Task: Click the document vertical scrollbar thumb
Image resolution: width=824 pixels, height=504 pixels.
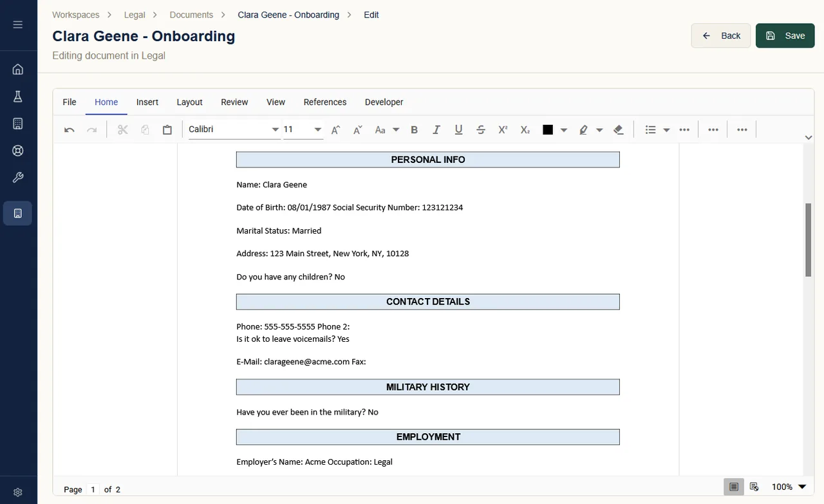Action: 809,239
